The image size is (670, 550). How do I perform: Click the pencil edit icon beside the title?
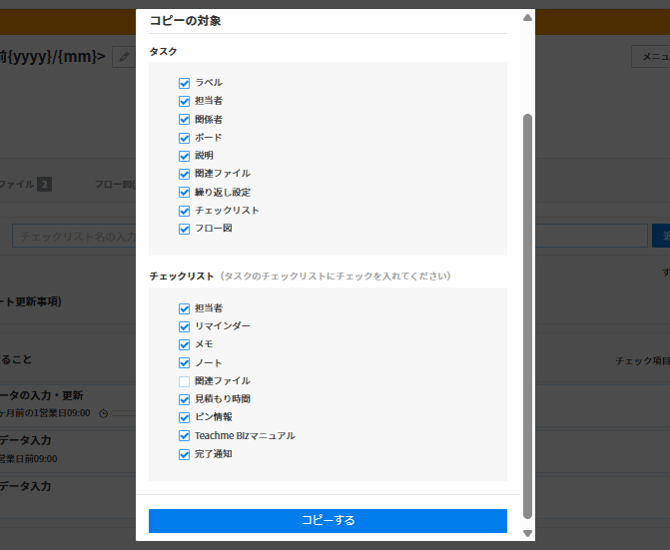click(124, 57)
